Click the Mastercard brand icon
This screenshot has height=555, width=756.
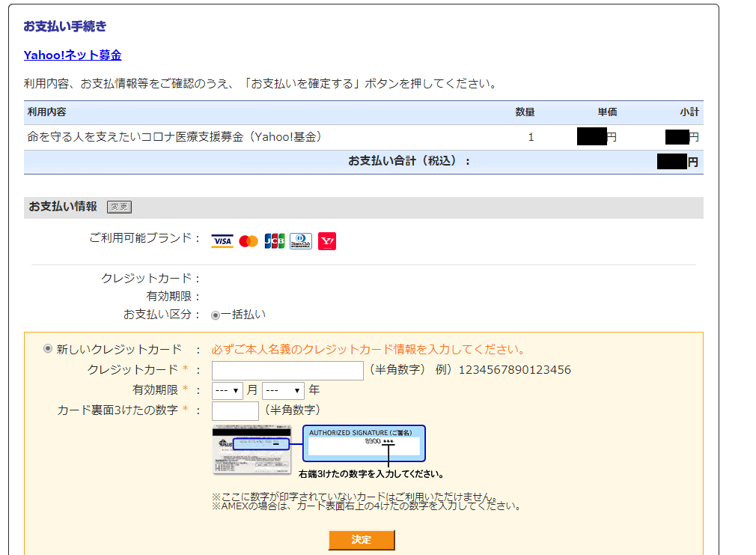coord(249,241)
